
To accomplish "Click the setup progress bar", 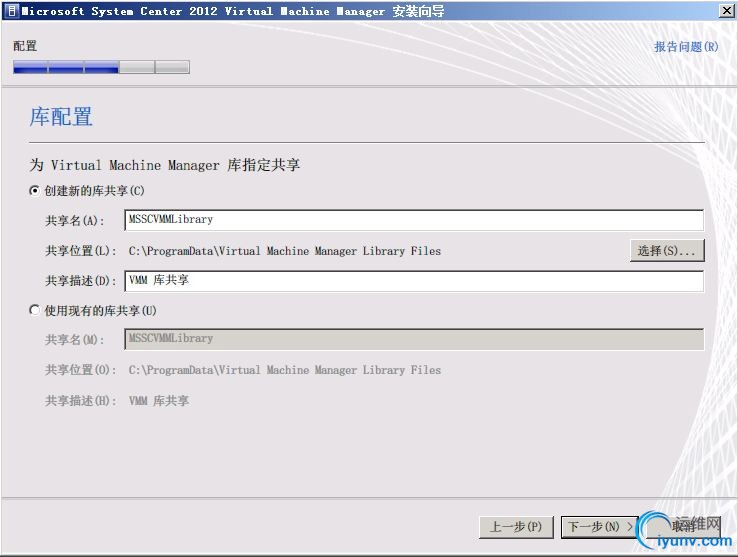I will (101, 67).
